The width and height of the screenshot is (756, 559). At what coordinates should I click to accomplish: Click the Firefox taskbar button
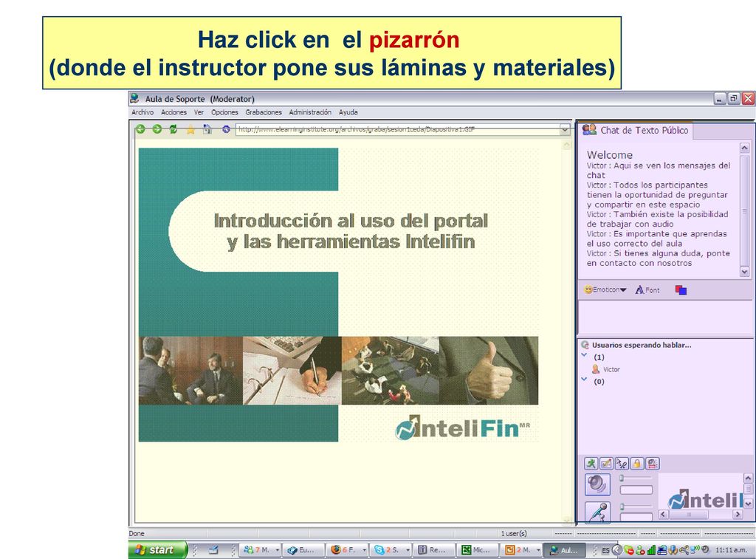[x=347, y=550]
